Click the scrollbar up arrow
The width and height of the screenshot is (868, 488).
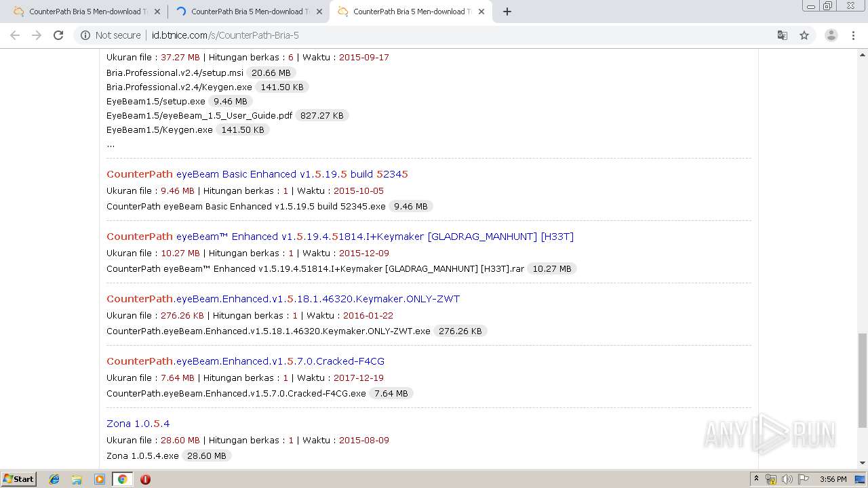(862, 54)
